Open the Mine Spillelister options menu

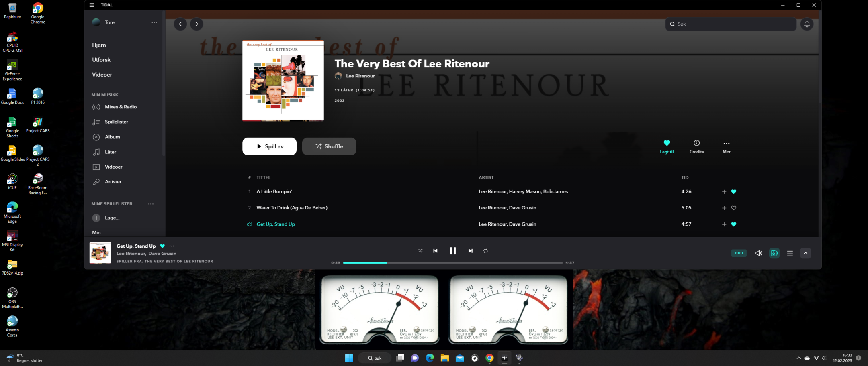[151, 204]
